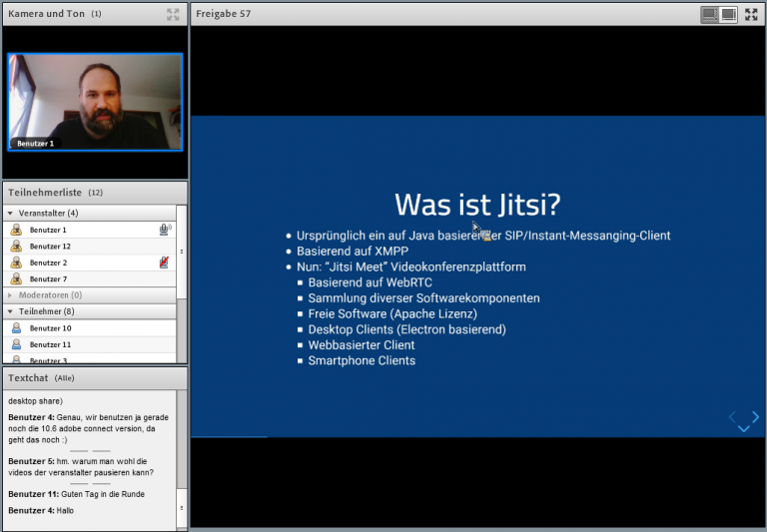Image resolution: width=767 pixels, height=532 pixels.
Task: Collapse the Teilnehmer (8) group
Action: tap(10, 311)
